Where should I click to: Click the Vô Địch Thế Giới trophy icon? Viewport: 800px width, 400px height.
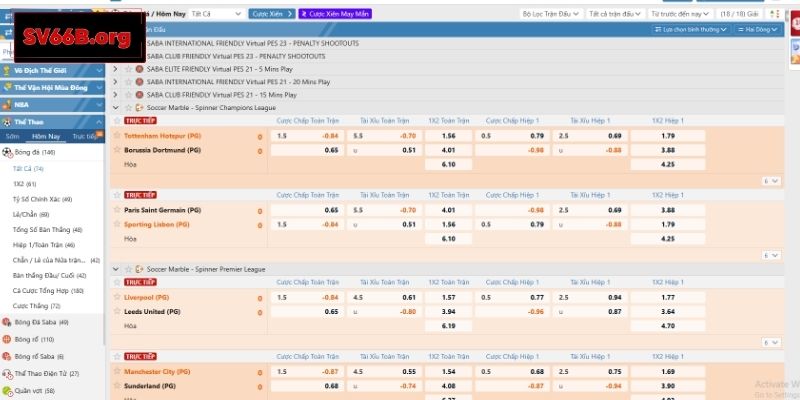point(8,70)
